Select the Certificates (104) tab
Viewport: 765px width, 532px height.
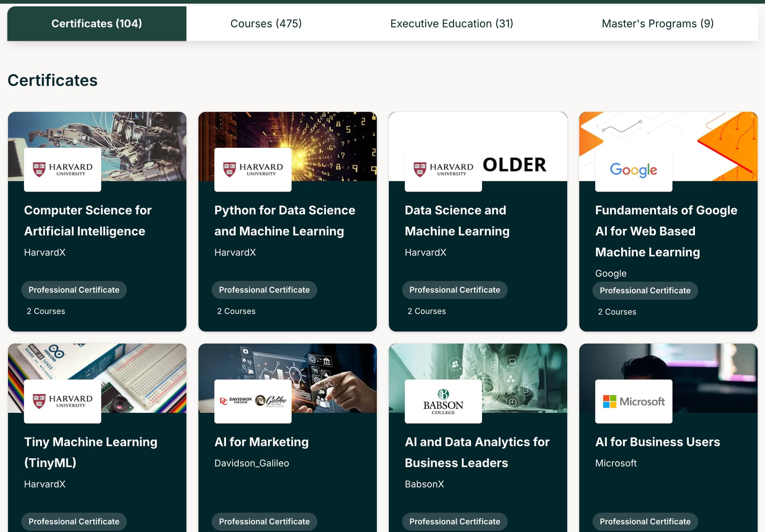pyautogui.click(x=97, y=24)
